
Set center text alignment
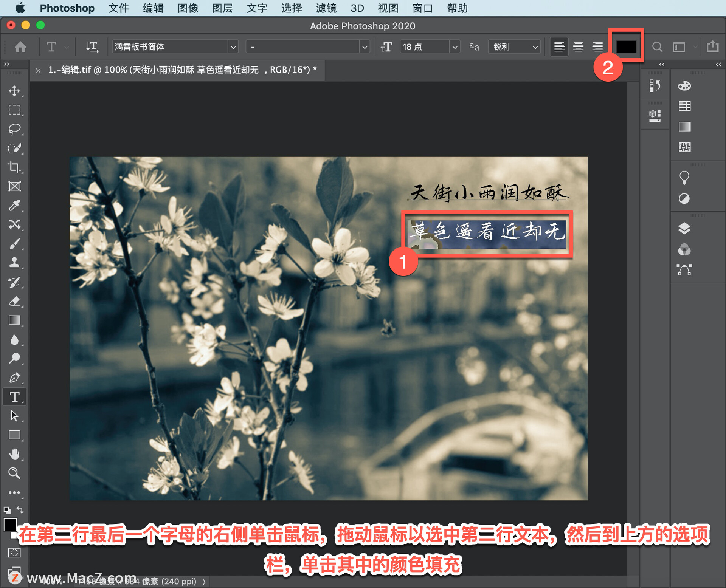pos(578,46)
